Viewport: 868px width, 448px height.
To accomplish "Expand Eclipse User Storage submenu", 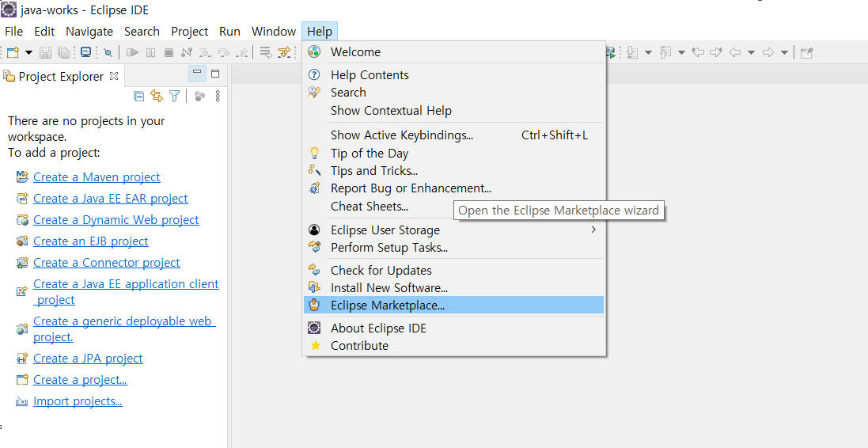I will [454, 230].
